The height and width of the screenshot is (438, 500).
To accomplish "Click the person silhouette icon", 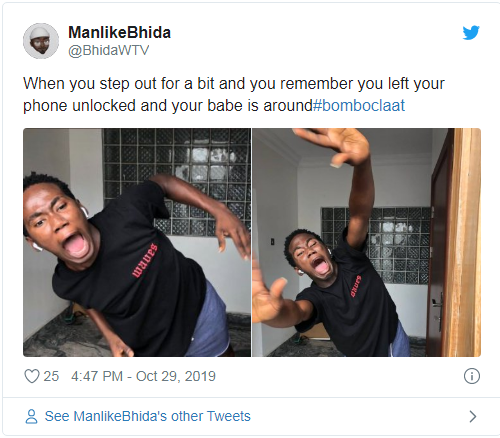I will point(31,416).
